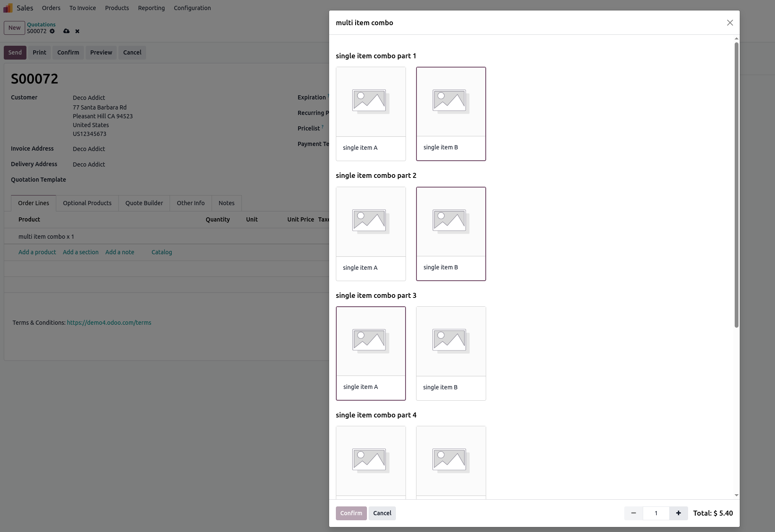Confirm the combo selection in dialog
The height and width of the screenshot is (532, 775).
[x=351, y=513]
